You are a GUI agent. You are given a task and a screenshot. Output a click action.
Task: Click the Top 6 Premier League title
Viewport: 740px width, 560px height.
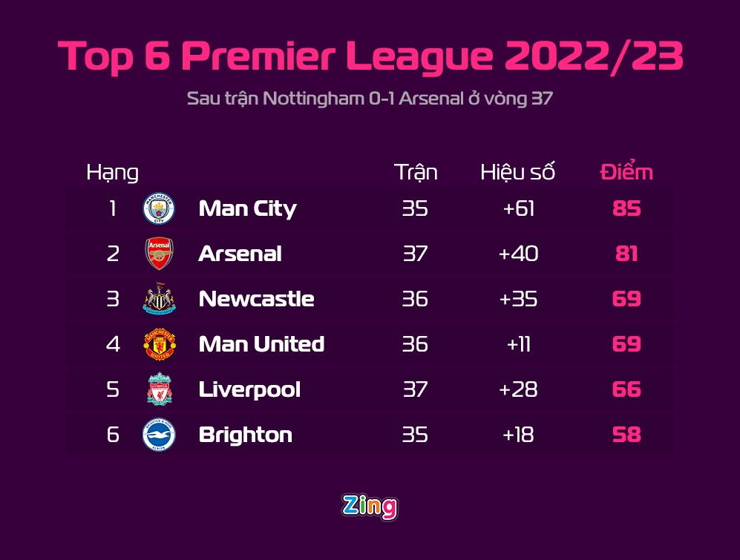point(370,56)
